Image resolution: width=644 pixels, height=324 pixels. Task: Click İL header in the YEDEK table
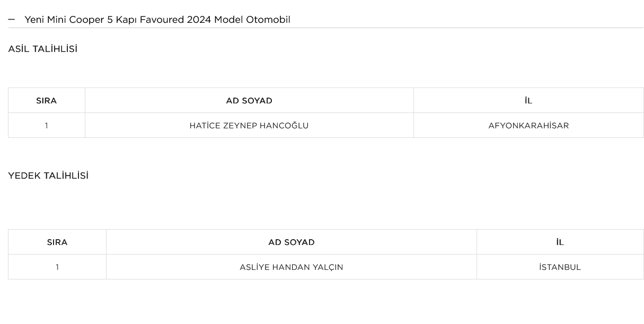560,242
